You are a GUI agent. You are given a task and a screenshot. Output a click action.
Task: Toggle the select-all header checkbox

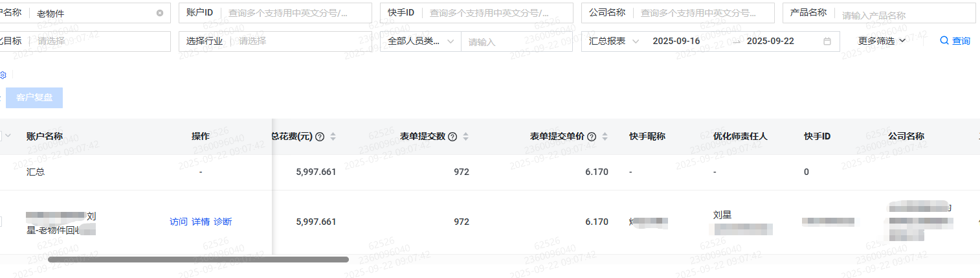[x=2, y=135]
